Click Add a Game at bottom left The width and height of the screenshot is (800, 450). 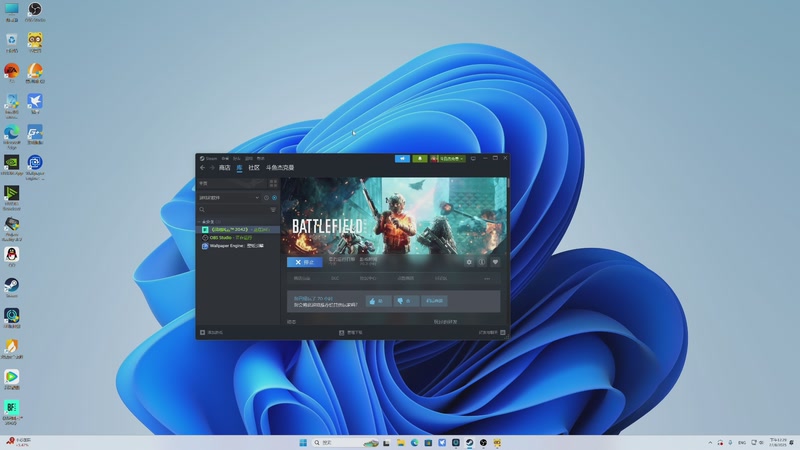(x=212, y=333)
